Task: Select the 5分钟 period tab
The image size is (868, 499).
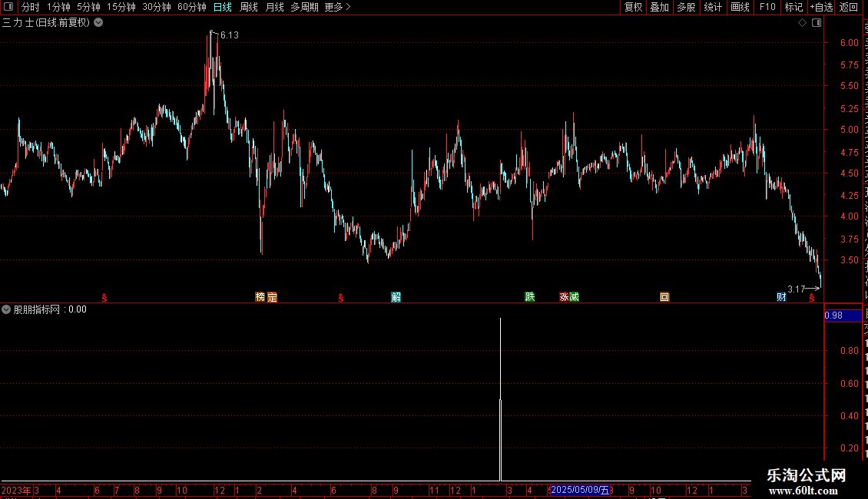Action: [x=88, y=7]
